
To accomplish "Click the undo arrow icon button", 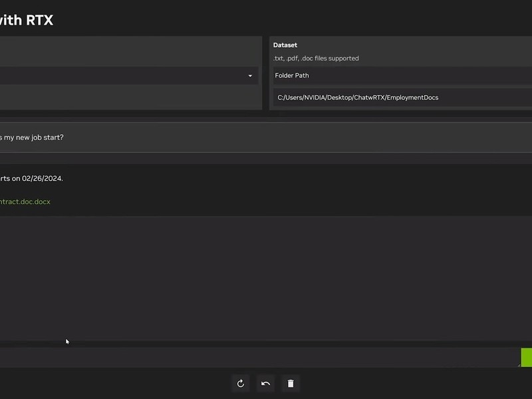I will pyautogui.click(x=265, y=384).
